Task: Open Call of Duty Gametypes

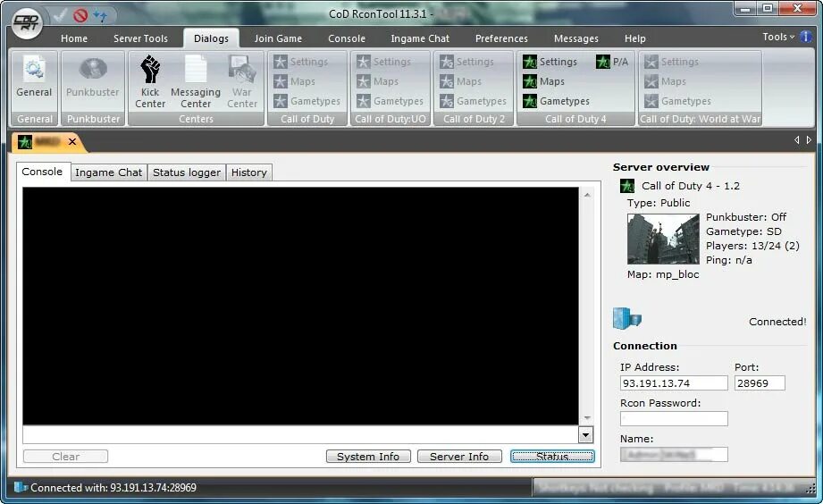Action: pos(307,101)
